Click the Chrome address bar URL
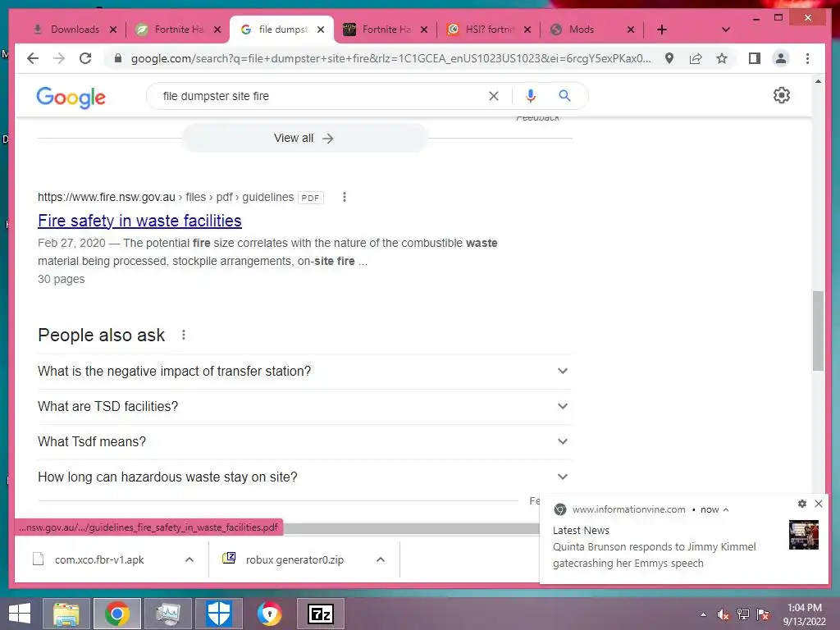 point(391,58)
